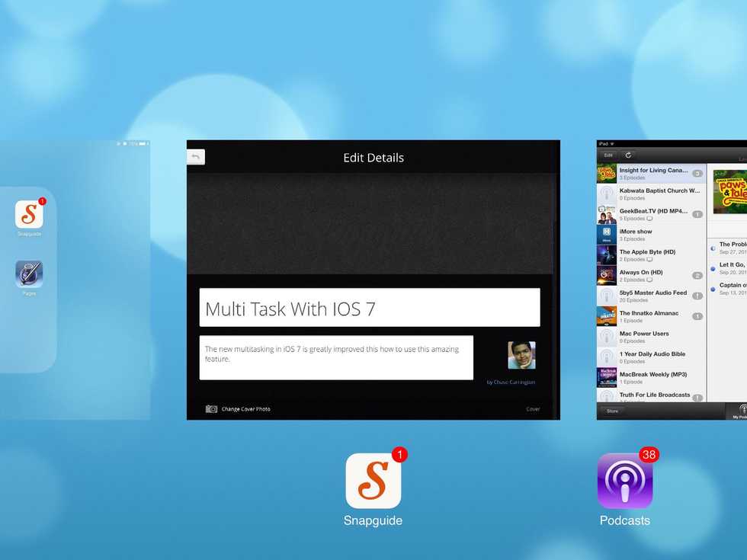Select the 'Mac Power Users' podcast row
747x560 pixels.
[x=651, y=337]
